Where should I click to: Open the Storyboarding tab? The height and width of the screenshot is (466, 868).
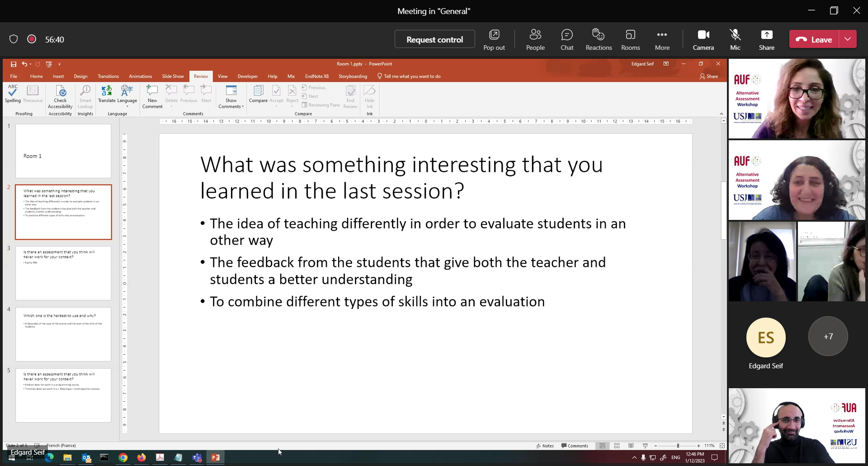coord(353,76)
